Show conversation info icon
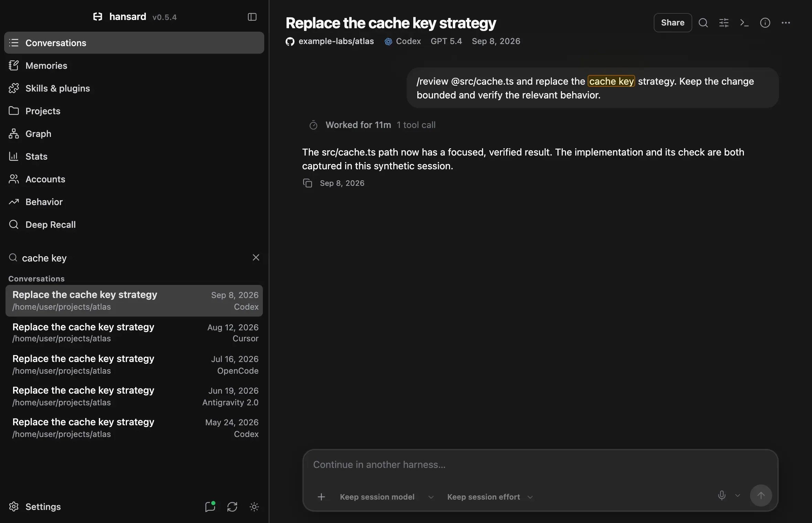This screenshot has width=812, height=523. click(x=765, y=23)
